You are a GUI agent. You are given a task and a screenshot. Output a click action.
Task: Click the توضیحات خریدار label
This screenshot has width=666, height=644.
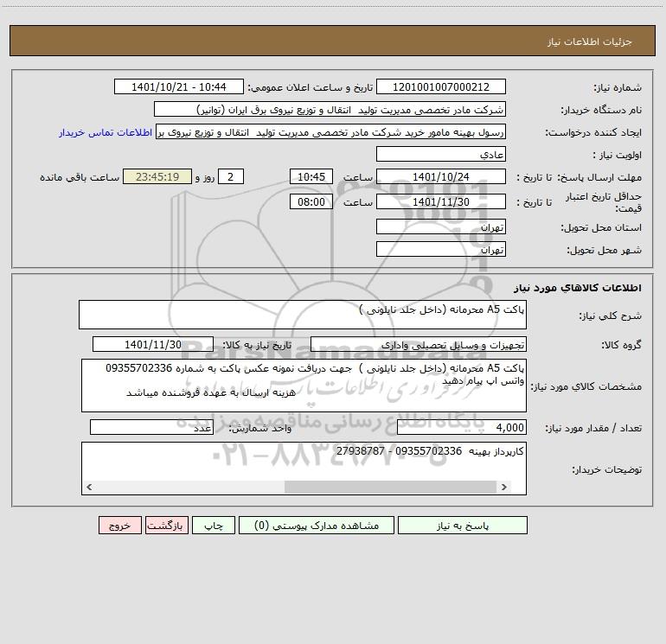tap(607, 469)
